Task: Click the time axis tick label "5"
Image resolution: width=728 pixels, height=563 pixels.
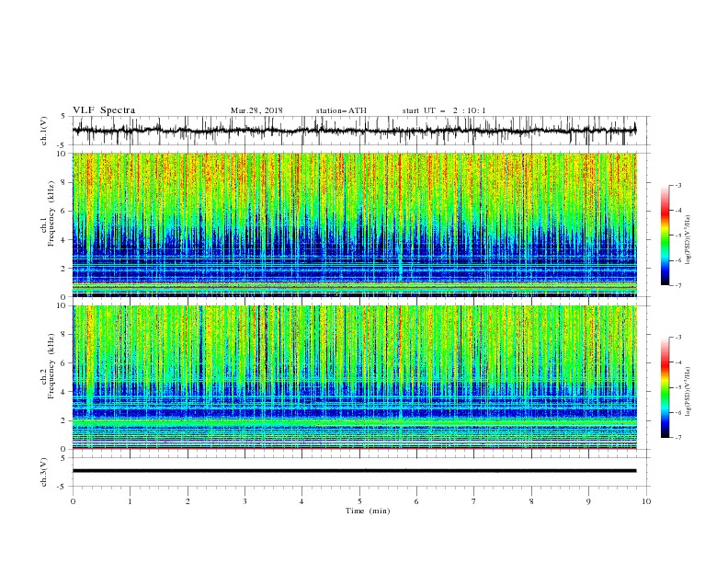Action: click(359, 501)
